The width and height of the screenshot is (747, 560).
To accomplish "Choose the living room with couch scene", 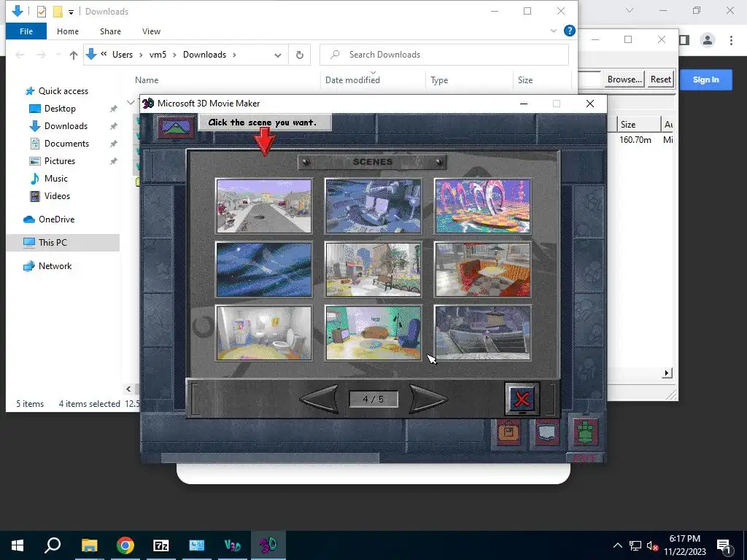I will [x=373, y=332].
